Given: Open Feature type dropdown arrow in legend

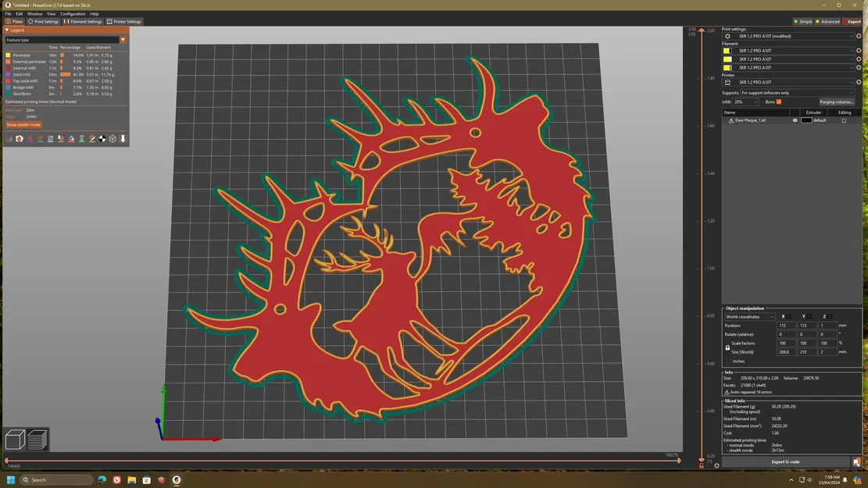Looking at the screenshot, I should tap(123, 40).
